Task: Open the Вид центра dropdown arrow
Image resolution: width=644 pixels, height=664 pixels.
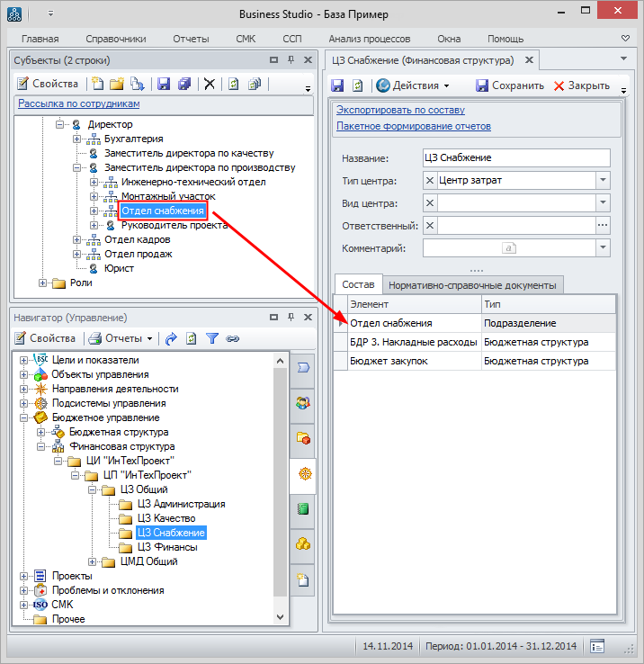Action: [x=603, y=202]
